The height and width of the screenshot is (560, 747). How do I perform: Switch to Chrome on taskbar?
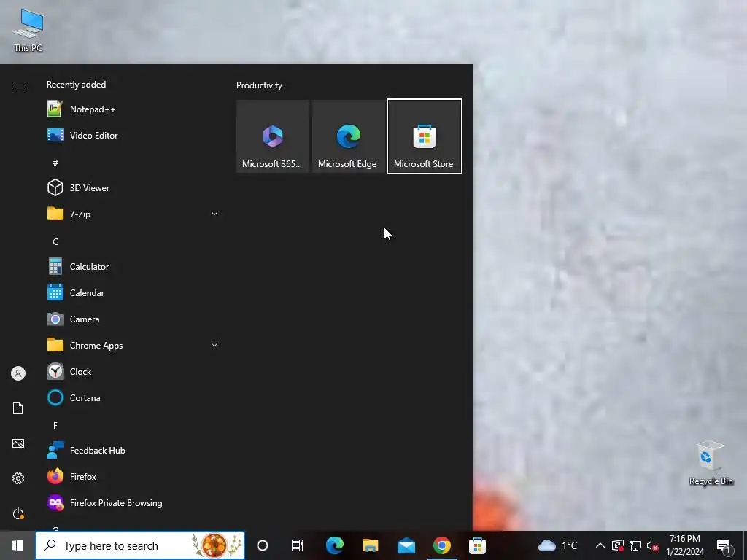[x=441, y=545]
